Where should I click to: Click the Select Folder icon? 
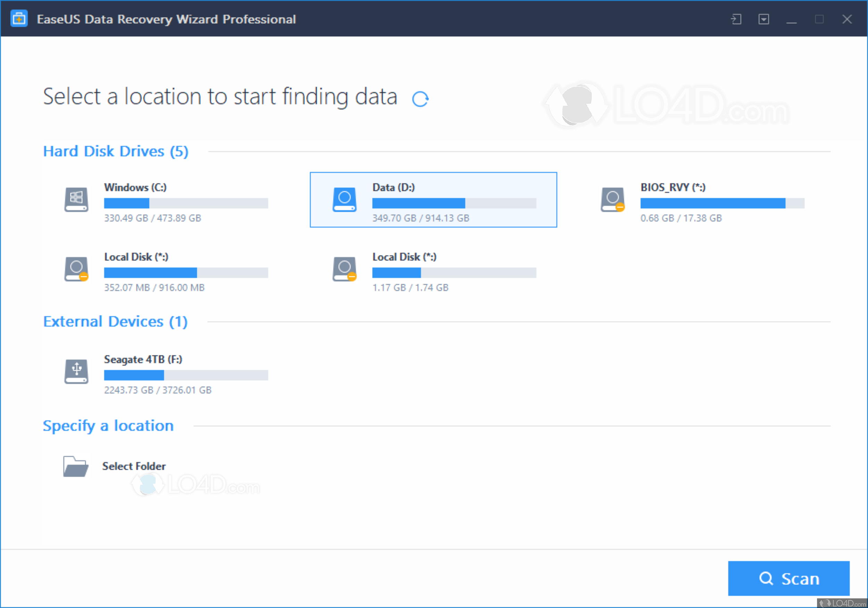pos(75,466)
